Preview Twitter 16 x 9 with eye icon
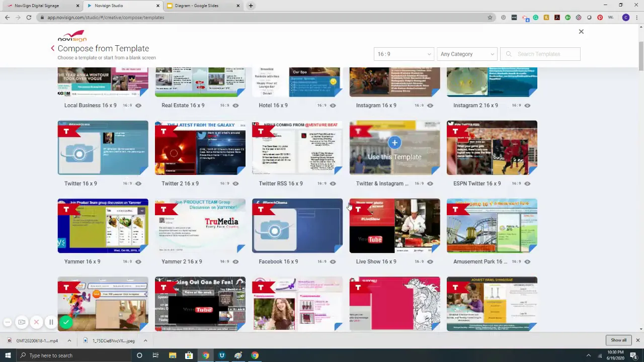 click(138, 184)
